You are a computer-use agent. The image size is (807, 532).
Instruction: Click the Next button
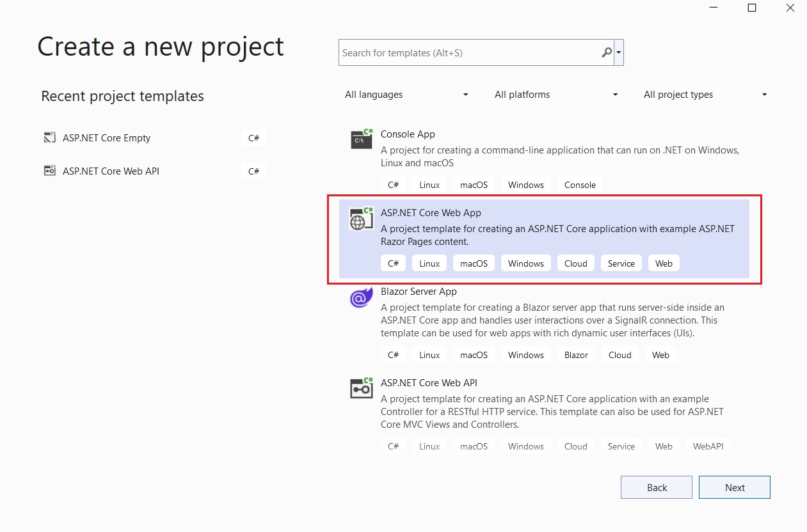pos(735,487)
